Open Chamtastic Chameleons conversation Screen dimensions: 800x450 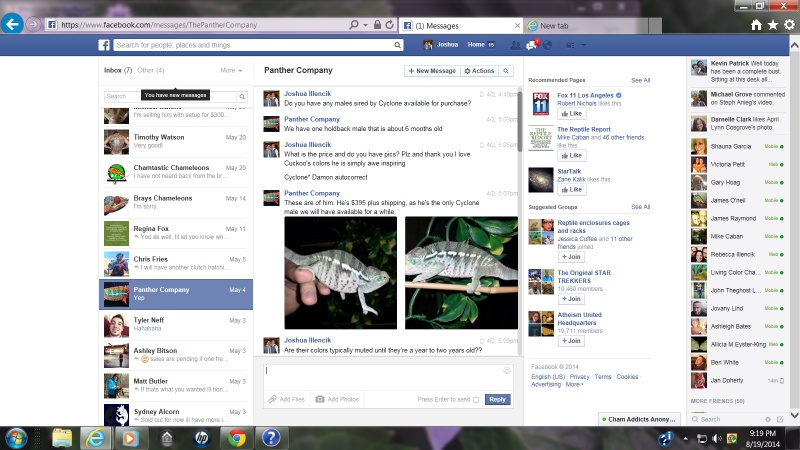176,172
